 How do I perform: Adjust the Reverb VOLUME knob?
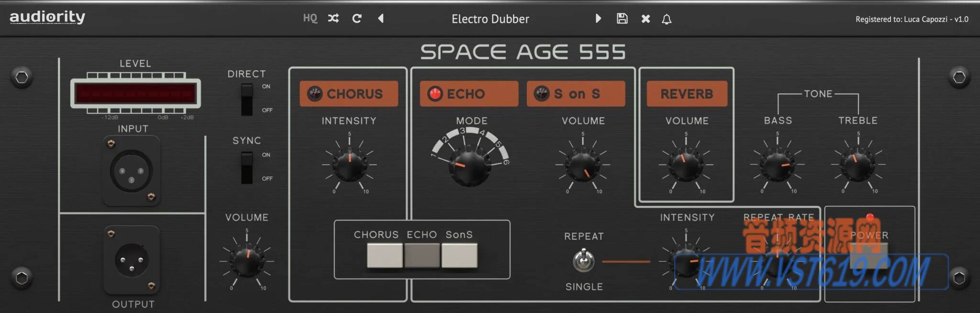click(x=686, y=164)
